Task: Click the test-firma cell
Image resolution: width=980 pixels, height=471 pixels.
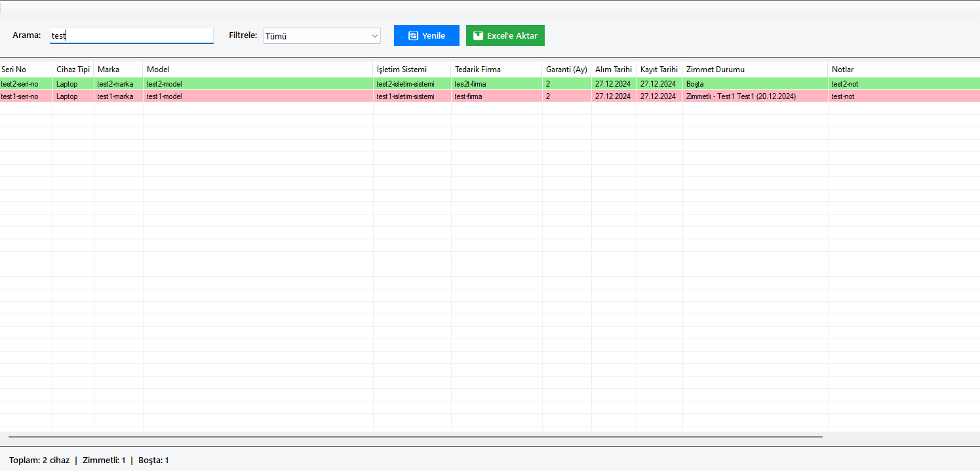Action: point(497,96)
